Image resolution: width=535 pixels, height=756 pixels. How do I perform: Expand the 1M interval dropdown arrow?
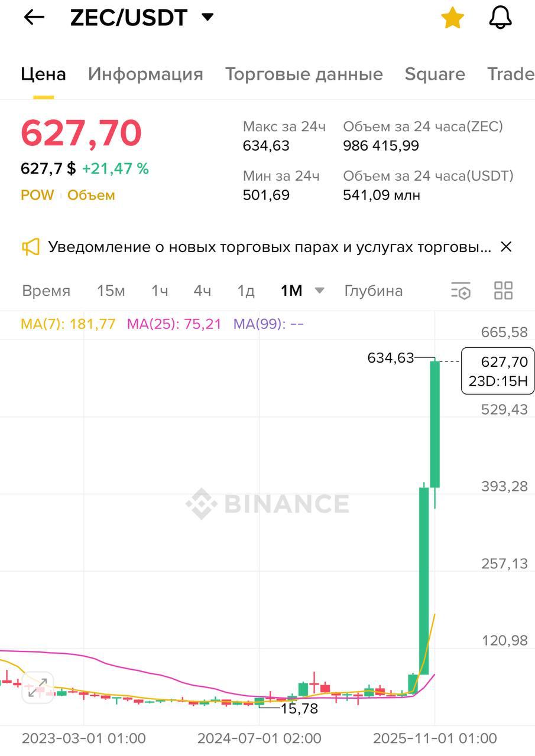tap(319, 291)
